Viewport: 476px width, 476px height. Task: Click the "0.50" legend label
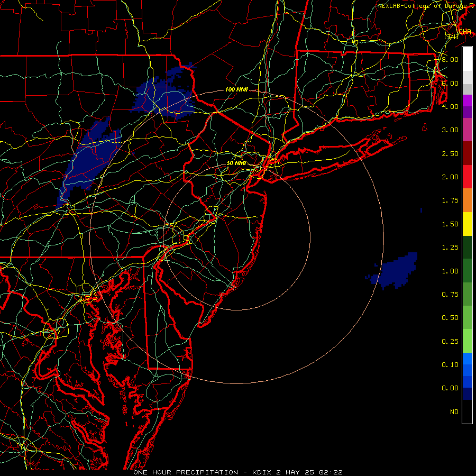pos(450,318)
